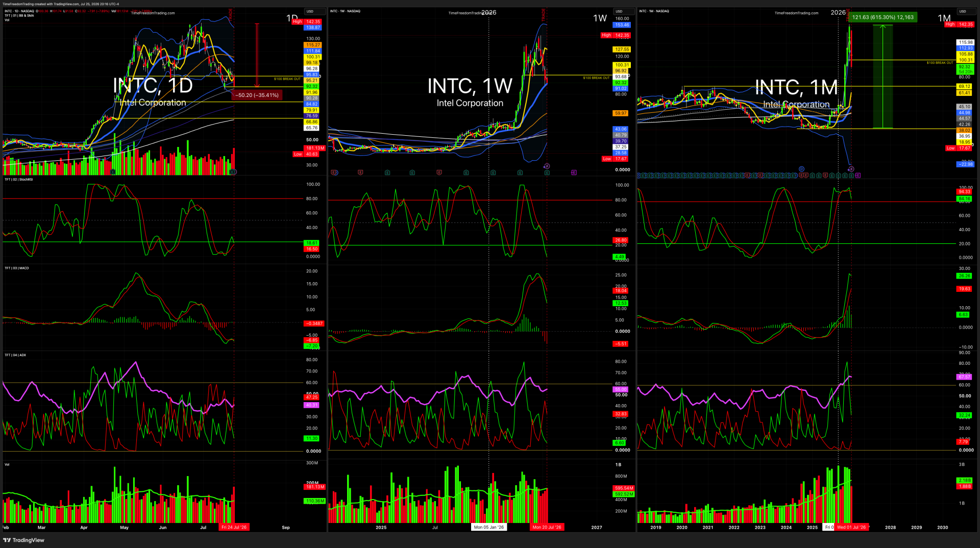Click the 40.31 ADX value on daily chart

[312, 405]
